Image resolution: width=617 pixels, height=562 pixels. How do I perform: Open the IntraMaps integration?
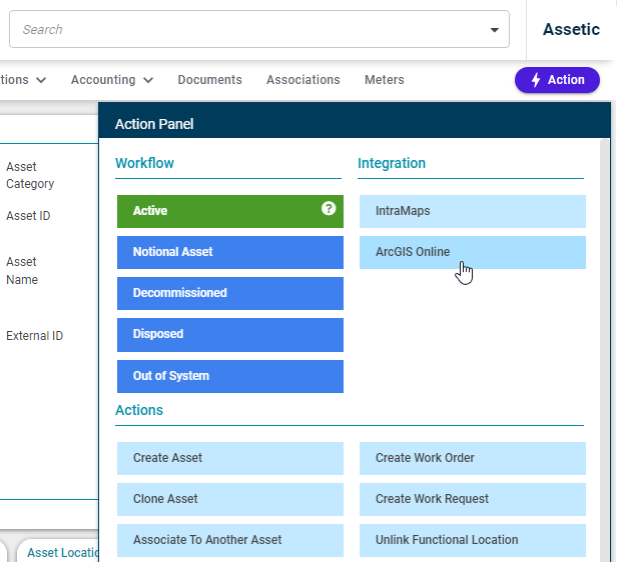pyautogui.click(x=473, y=211)
